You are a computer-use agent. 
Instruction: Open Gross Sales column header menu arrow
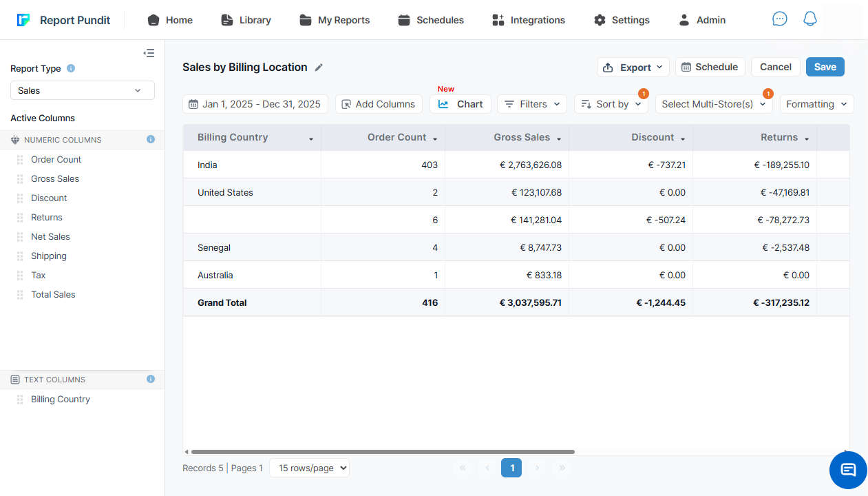(559, 139)
